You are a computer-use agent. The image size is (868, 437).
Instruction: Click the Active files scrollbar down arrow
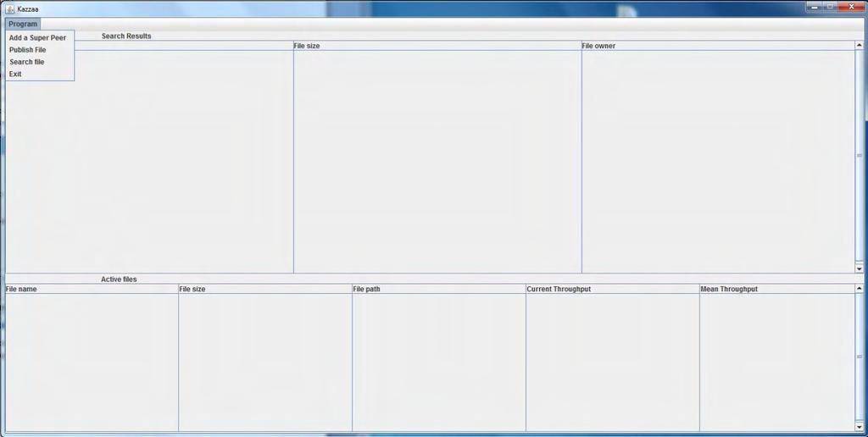pyautogui.click(x=860, y=427)
